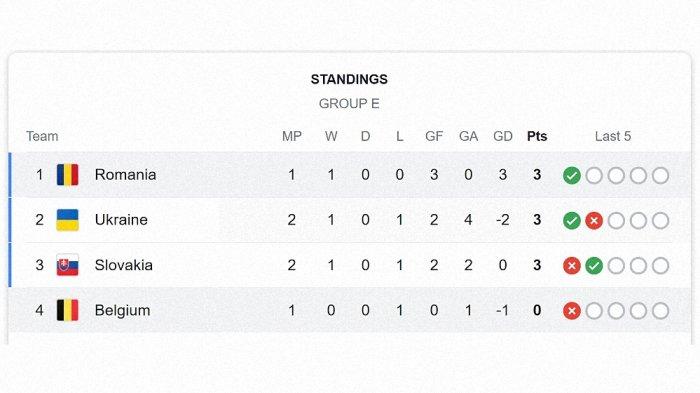Click the Slovakia flag icon
This screenshot has width=700, height=393.
[67, 265]
